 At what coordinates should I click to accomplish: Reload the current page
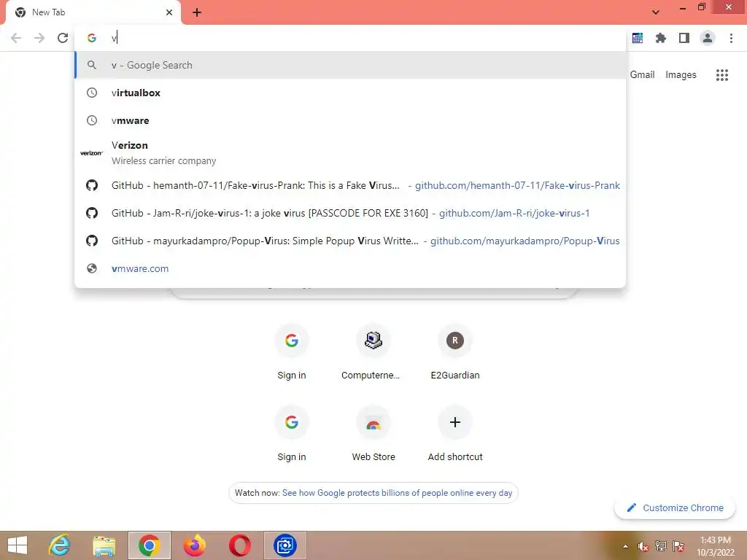(x=63, y=38)
